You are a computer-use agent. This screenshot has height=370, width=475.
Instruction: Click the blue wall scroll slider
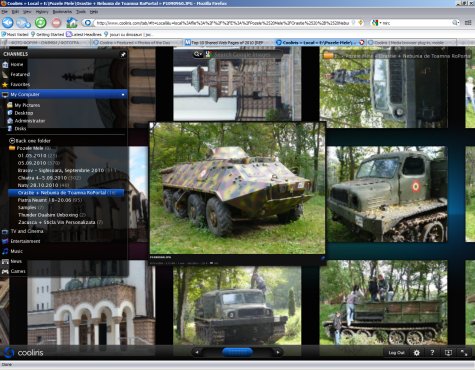237,352
